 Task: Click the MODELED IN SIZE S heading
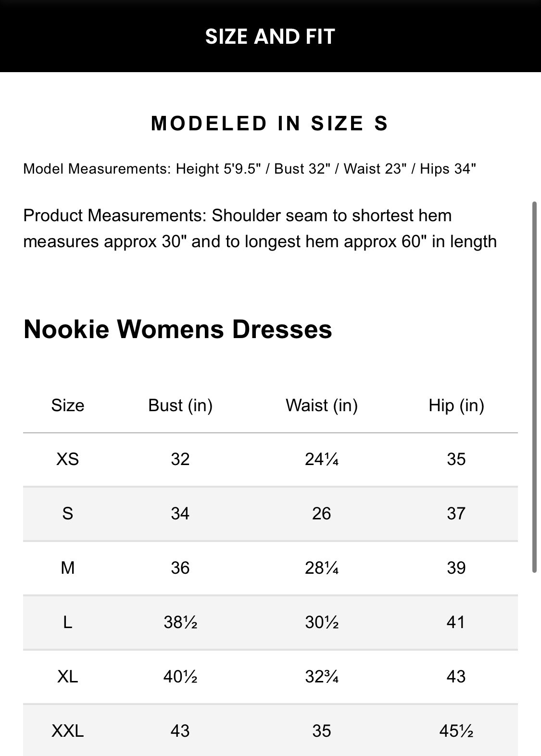(x=269, y=124)
